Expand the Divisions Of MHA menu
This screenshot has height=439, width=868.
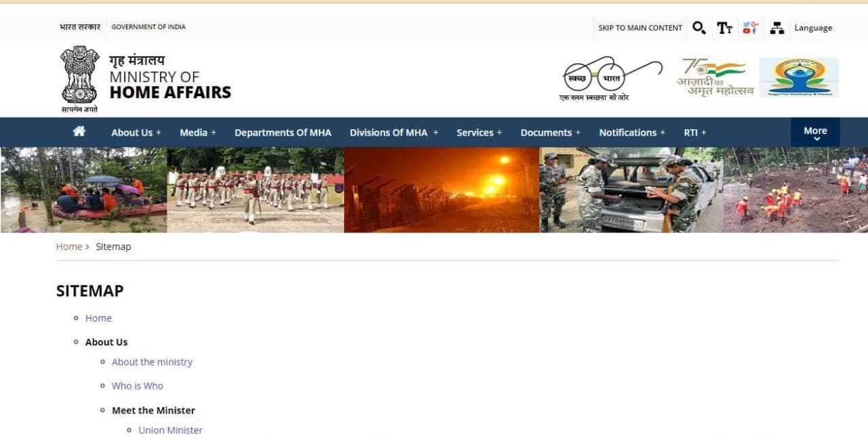(393, 133)
